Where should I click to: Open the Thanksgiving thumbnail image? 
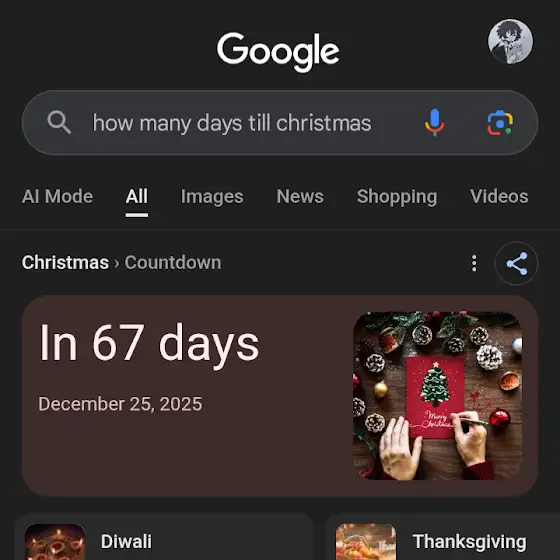point(366,542)
